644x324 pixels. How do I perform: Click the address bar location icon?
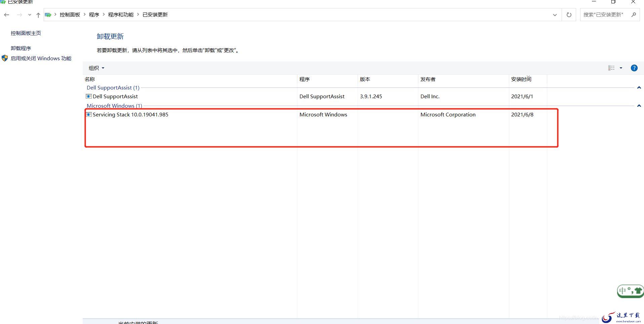coord(48,15)
